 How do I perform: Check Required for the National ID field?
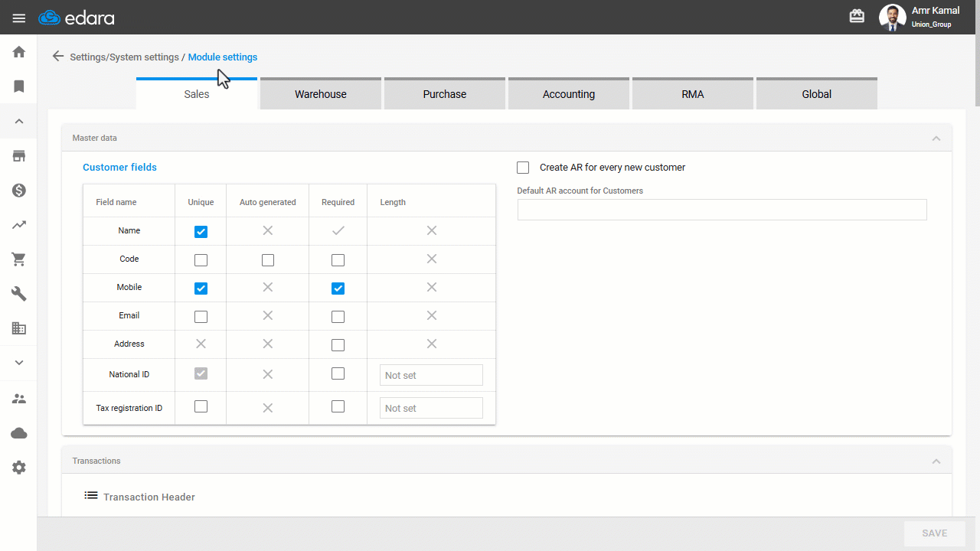(338, 373)
